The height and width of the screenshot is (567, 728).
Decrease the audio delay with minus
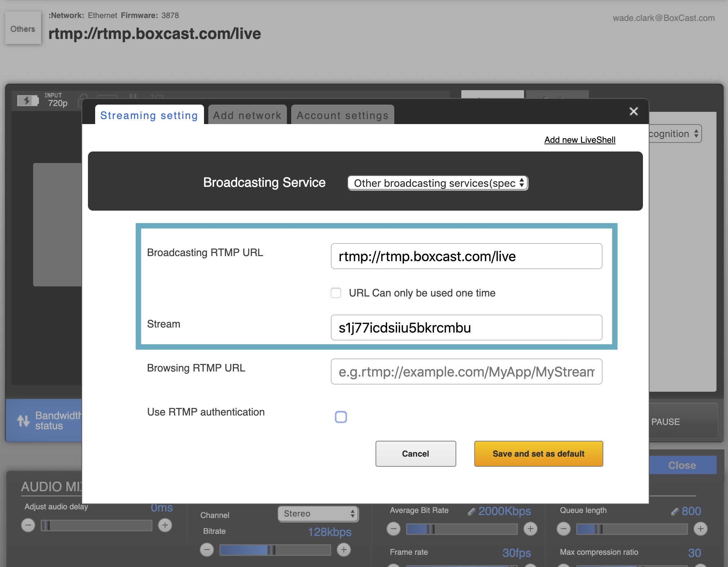pos(28,525)
